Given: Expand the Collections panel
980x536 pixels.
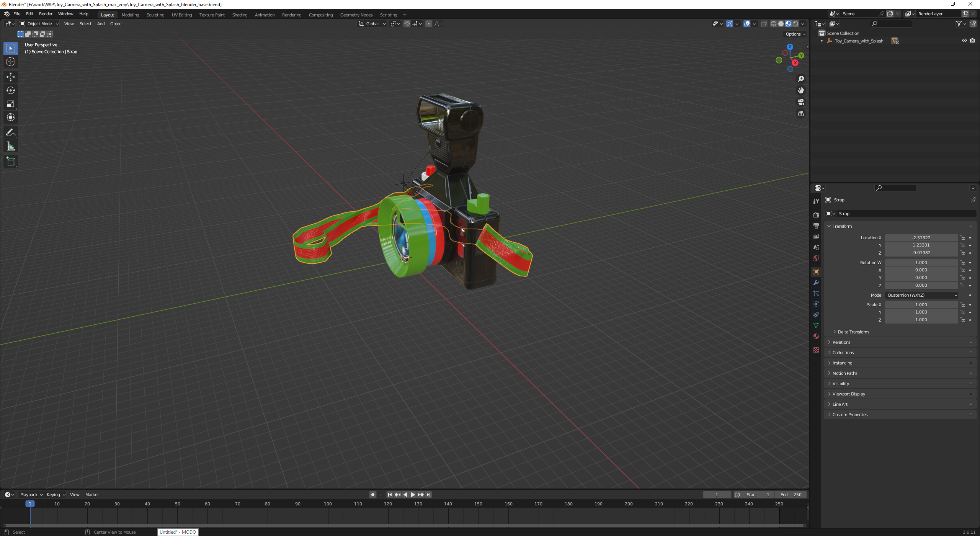Looking at the screenshot, I should click(x=900, y=353).
